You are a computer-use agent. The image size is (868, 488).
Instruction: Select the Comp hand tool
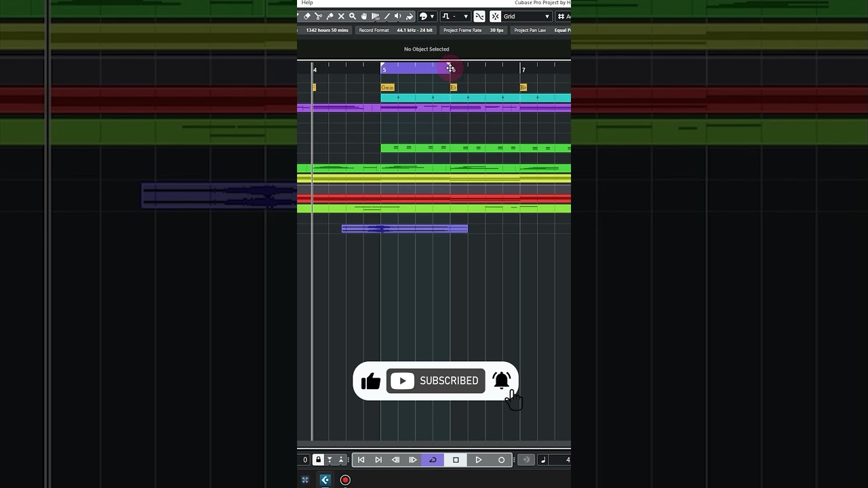pyautogui.click(x=364, y=16)
